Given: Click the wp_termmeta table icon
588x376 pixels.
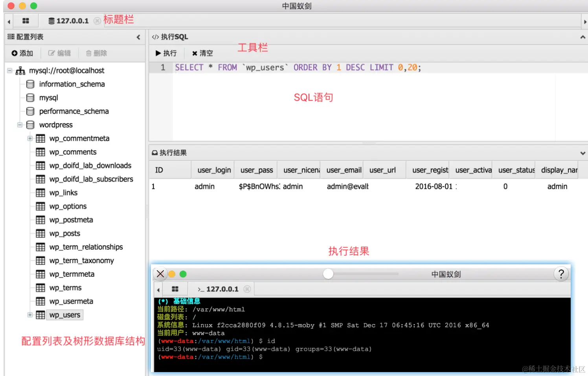Looking at the screenshot, I should click(40, 274).
